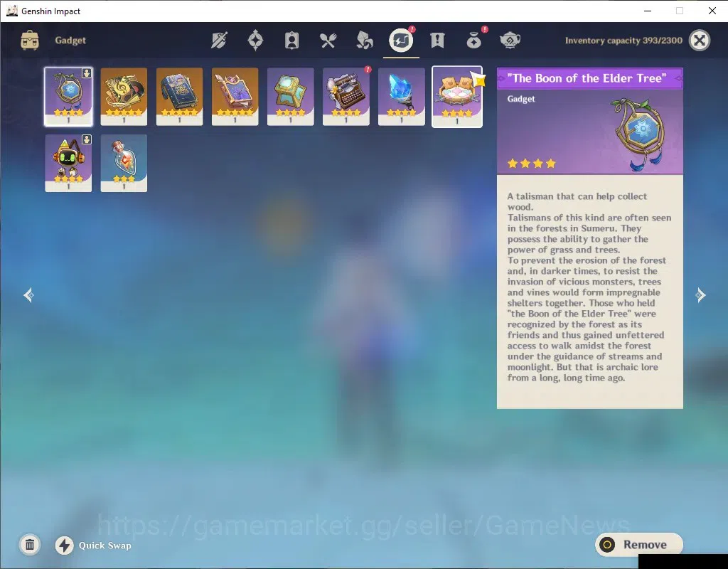Select the teal crystal box gadget

coord(291,97)
